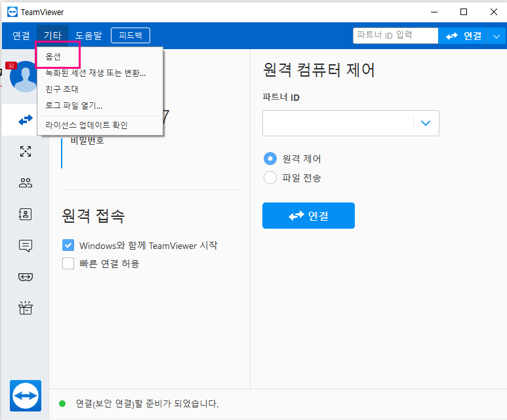This screenshot has width=507, height=420.
Task: Click the top toolbar 연결 button
Action: [462, 36]
